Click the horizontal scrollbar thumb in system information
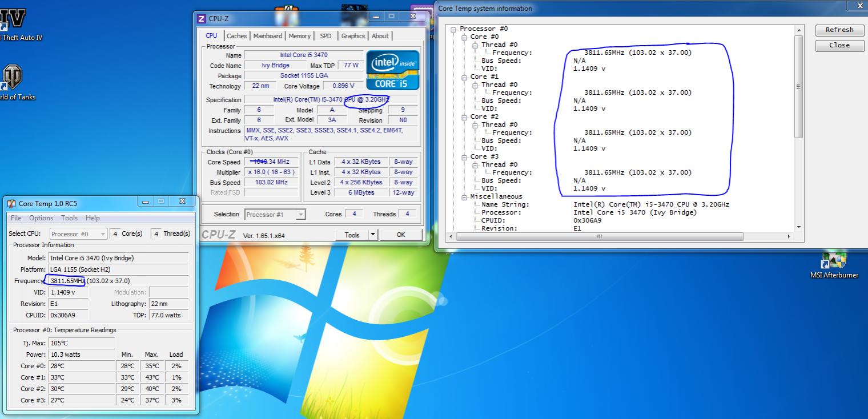Screen dimensions: 868x419 (x=599, y=236)
